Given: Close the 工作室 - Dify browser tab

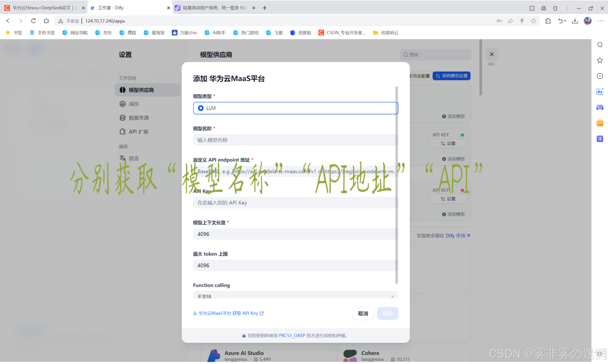Looking at the screenshot, I should 168,8.
